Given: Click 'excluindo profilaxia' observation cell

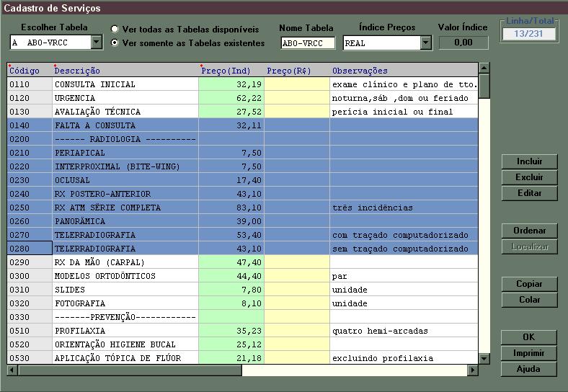Looking at the screenshot, I should (x=404, y=358).
